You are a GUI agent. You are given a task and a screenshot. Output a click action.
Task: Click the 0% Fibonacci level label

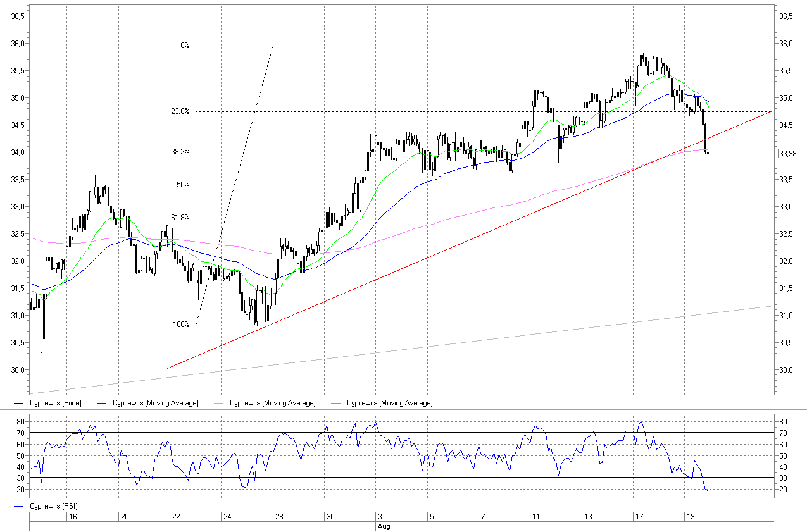(185, 46)
